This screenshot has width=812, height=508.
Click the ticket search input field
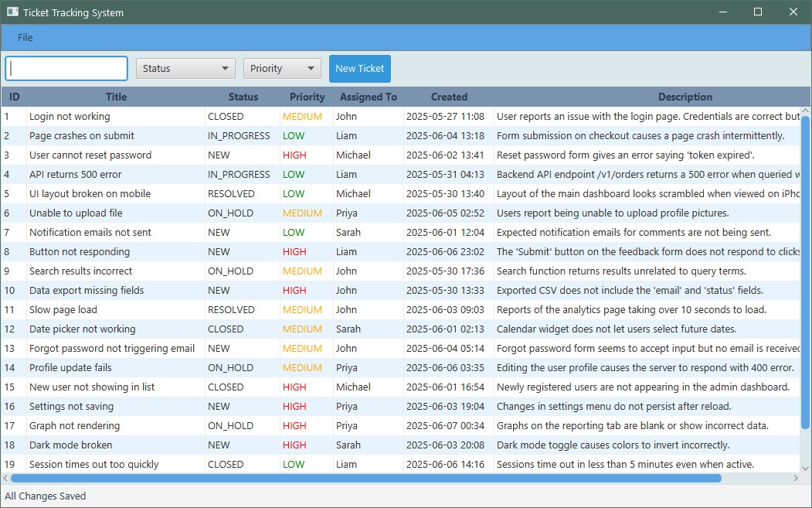66,68
